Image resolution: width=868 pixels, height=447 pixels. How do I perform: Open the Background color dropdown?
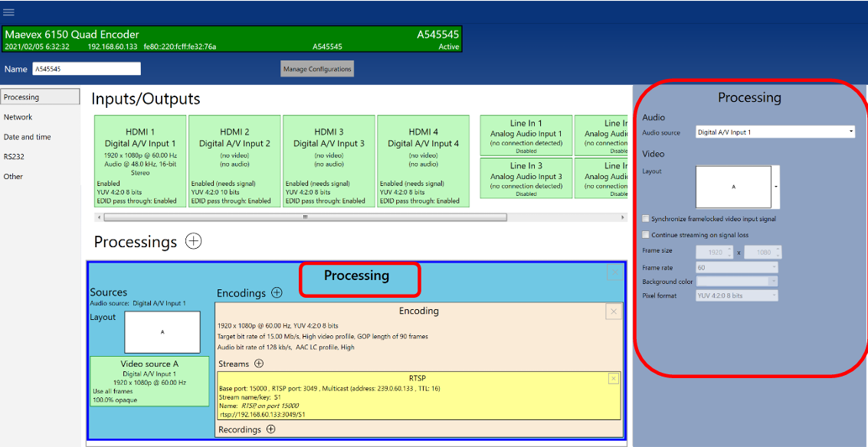coord(737,282)
